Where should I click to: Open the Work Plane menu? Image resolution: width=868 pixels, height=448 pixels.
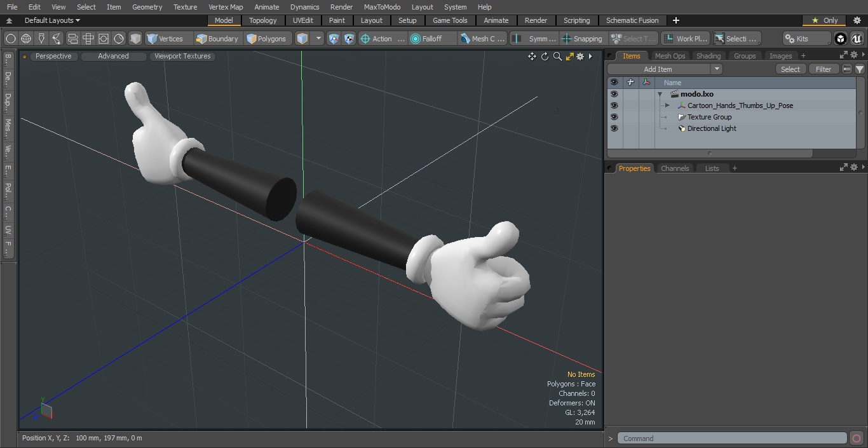[x=685, y=39]
